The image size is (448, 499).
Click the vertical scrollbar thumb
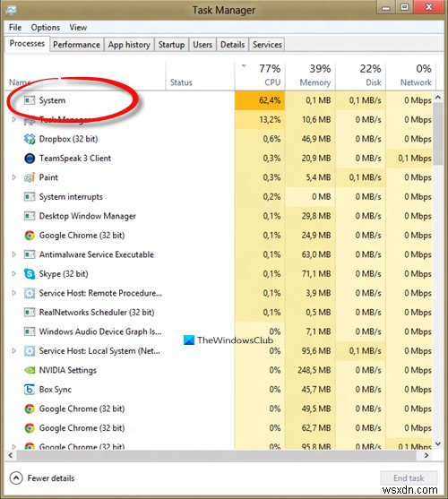click(438, 133)
